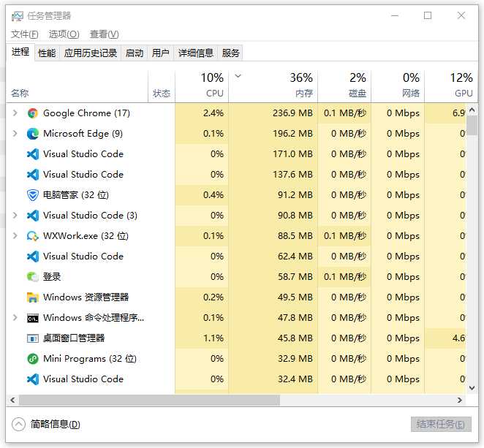Image resolution: width=484 pixels, height=448 pixels.
Task: Click the Windows 命令处理程序 console icon
Action: click(x=33, y=318)
